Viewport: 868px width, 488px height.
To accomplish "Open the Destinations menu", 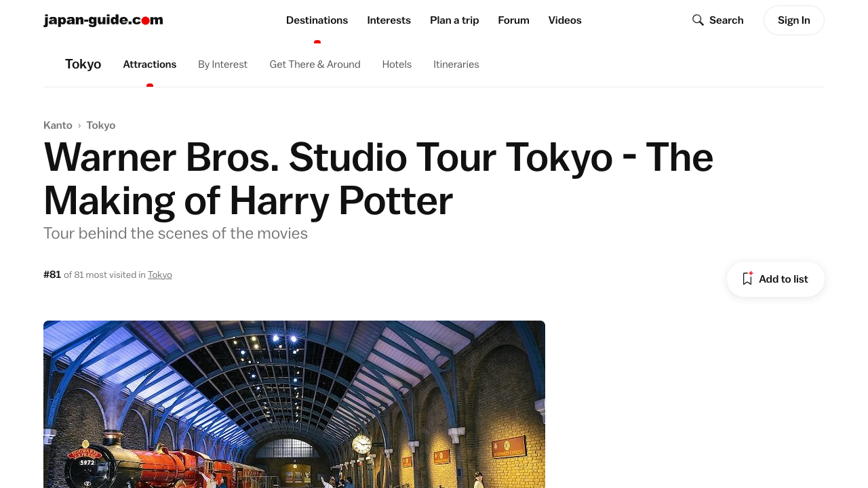I will [x=317, y=20].
